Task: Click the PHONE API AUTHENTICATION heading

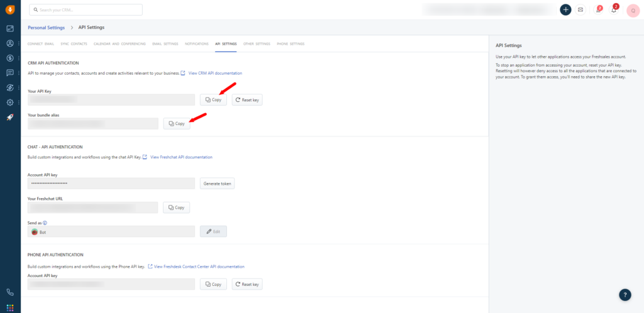Action: [x=55, y=255]
